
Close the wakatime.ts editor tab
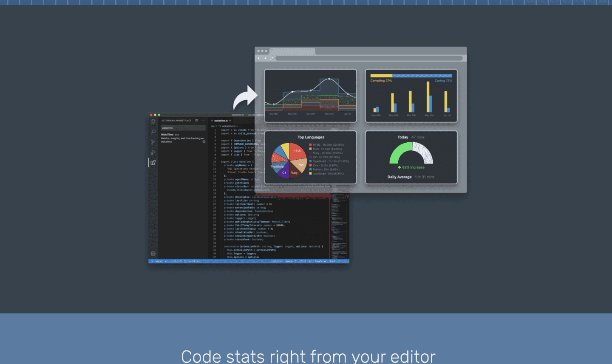tap(230, 121)
